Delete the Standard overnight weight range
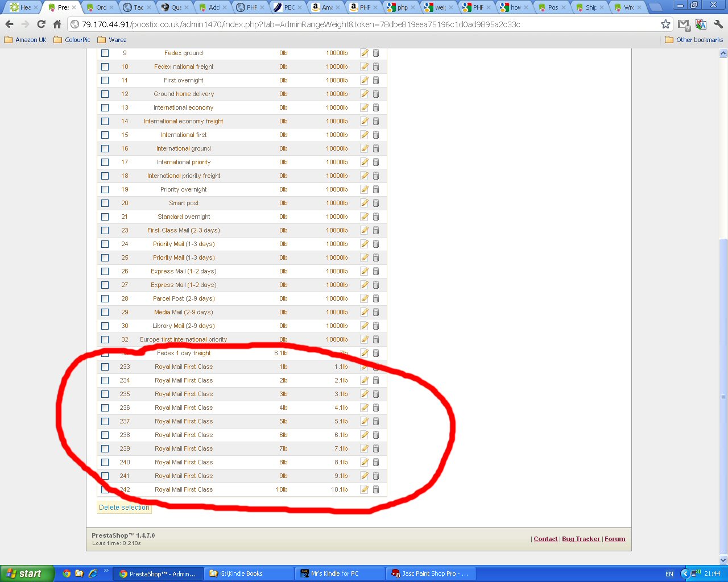Screen dimensions: 728x582 (376, 217)
